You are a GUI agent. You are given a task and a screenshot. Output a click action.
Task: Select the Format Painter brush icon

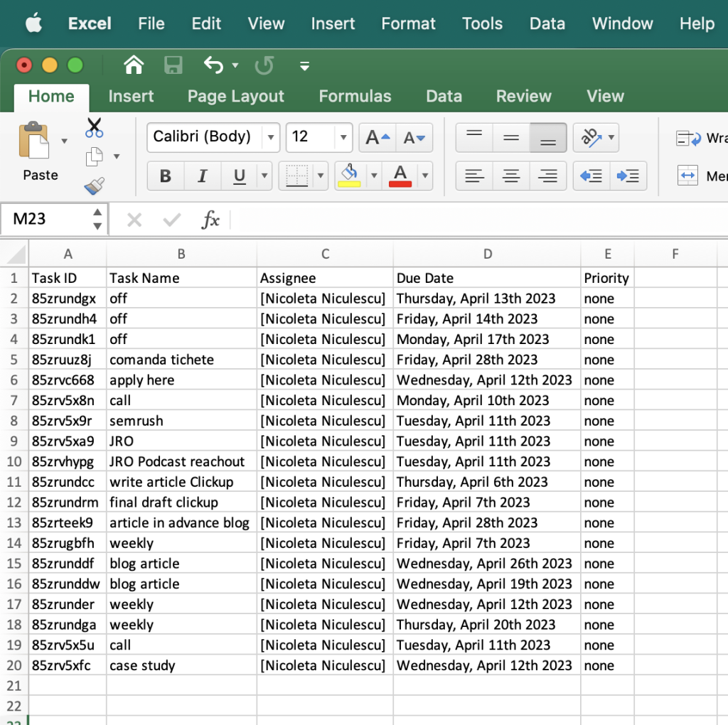click(95, 186)
